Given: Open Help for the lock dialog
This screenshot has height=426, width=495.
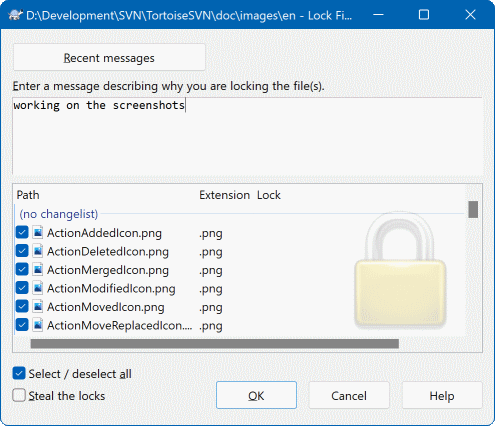Looking at the screenshot, I should tap(442, 395).
